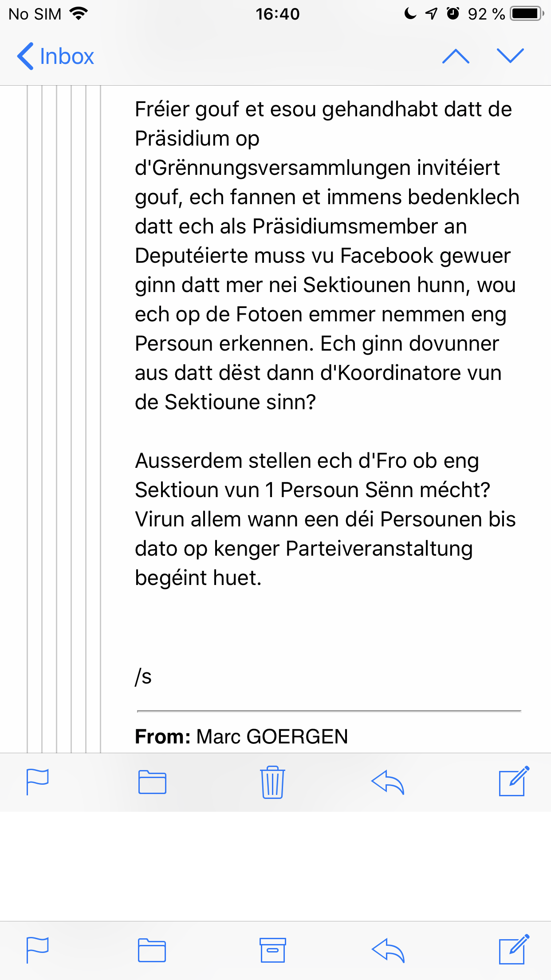Reply using arrow right of trash icon
The image size is (551, 980).
(x=388, y=782)
